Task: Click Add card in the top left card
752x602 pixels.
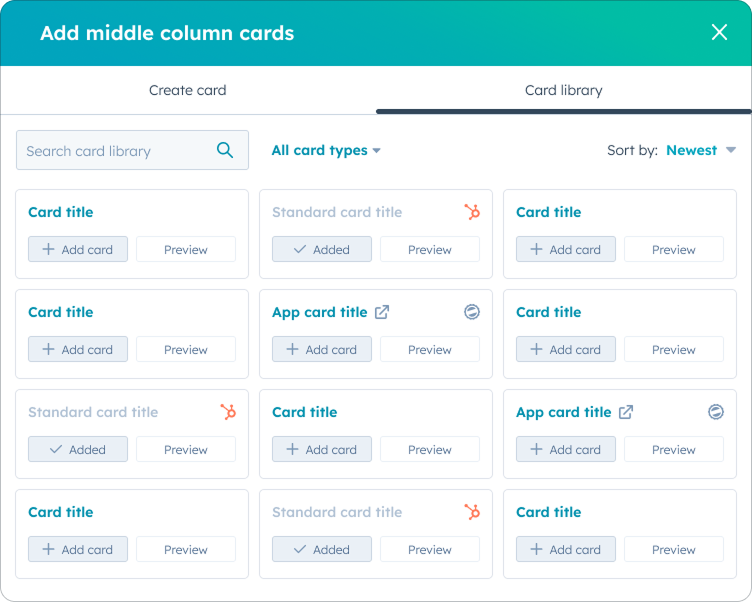Action: tap(78, 249)
